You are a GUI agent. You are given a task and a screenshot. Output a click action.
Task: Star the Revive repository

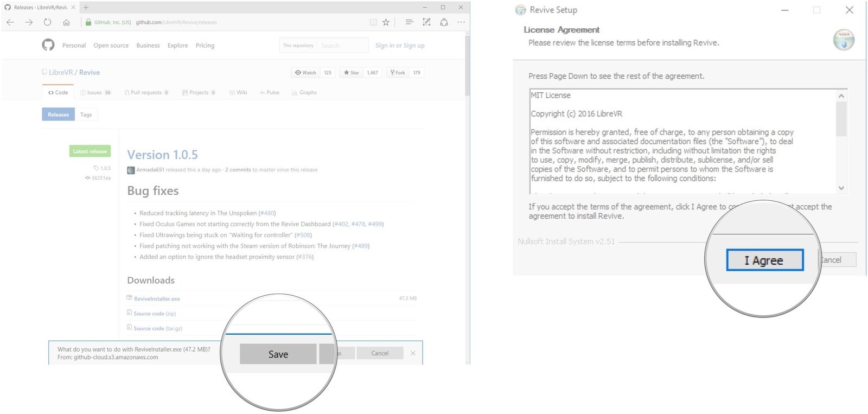[352, 73]
